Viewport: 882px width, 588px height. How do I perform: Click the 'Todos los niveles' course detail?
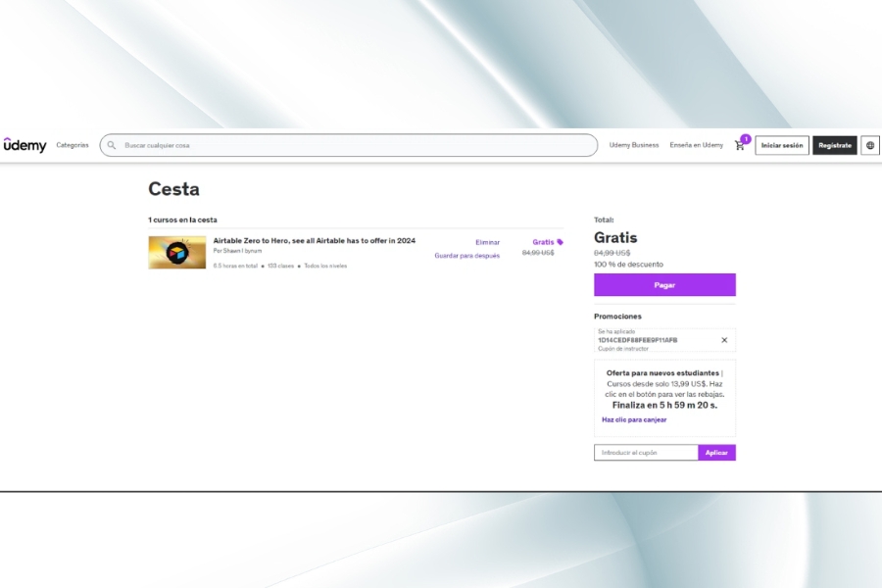325,266
